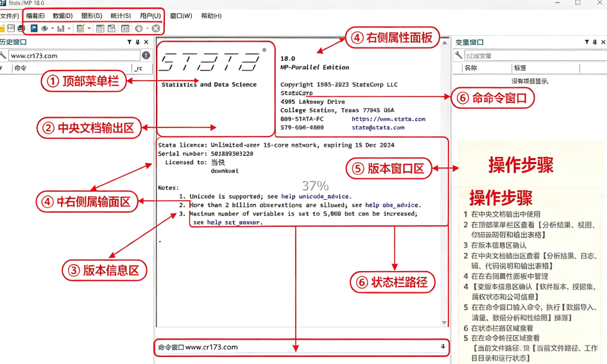This screenshot has height=364, width=607.
Task: Open the Do-file Editor icon
Action: click(x=80, y=28)
